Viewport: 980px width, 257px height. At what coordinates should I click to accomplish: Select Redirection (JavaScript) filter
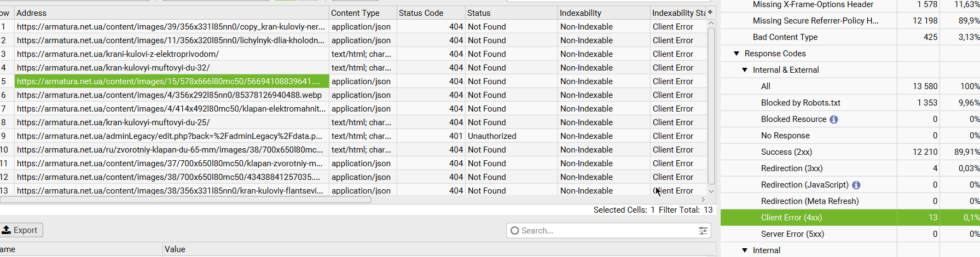(x=804, y=185)
